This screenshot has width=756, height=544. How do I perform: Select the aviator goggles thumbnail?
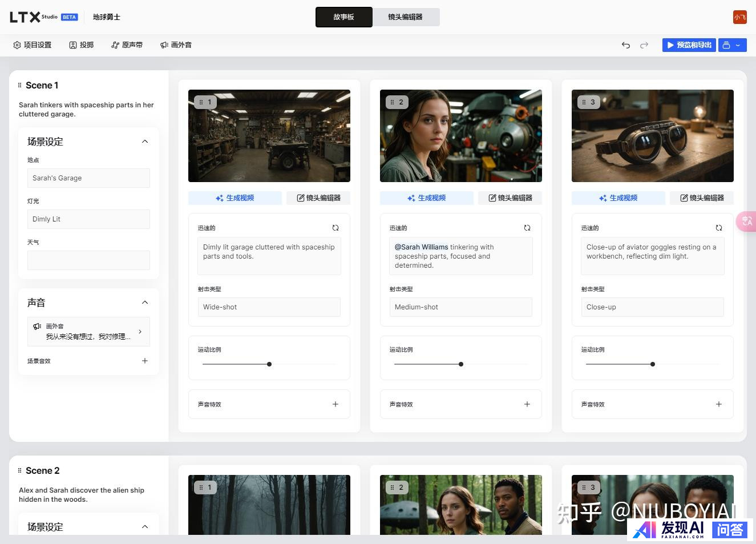(x=652, y=136)
